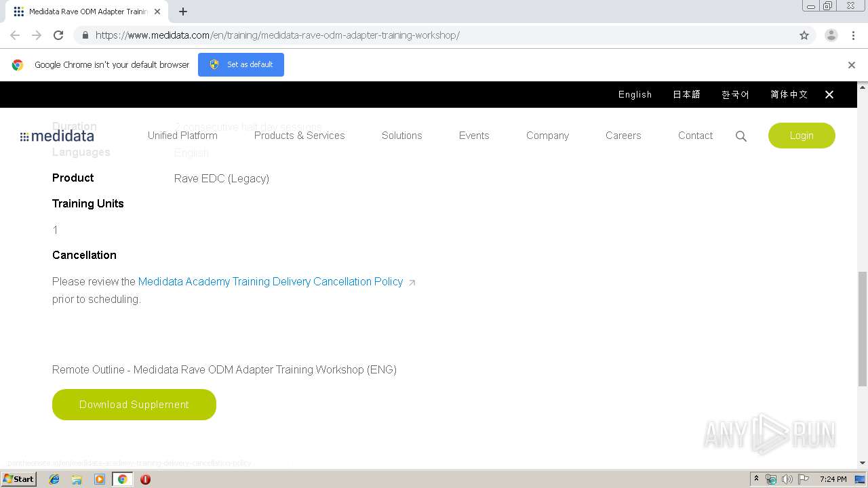
Task: Open the Solutions menu
Action: (401, 136)
